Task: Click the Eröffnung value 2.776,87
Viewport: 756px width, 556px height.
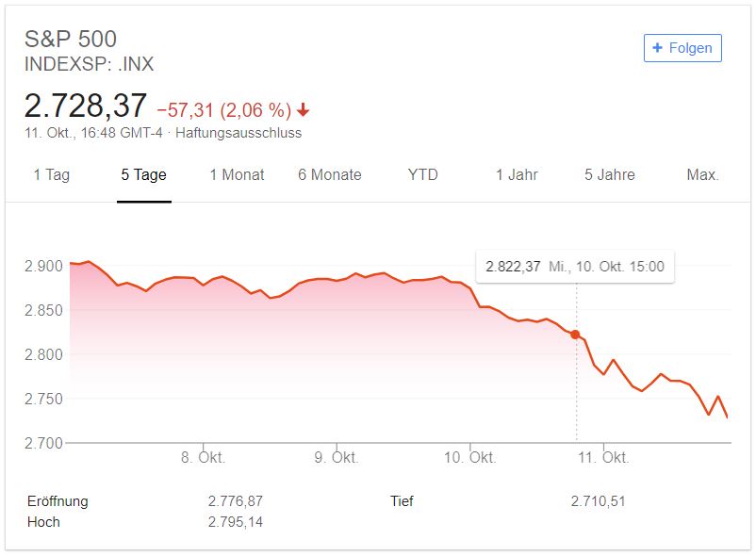Action: [235, 501]
